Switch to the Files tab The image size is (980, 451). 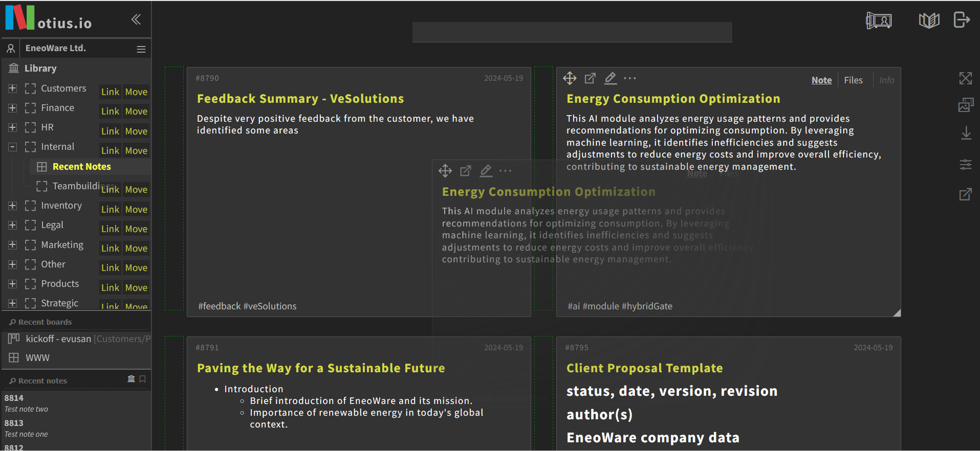(x=853, y=80)
